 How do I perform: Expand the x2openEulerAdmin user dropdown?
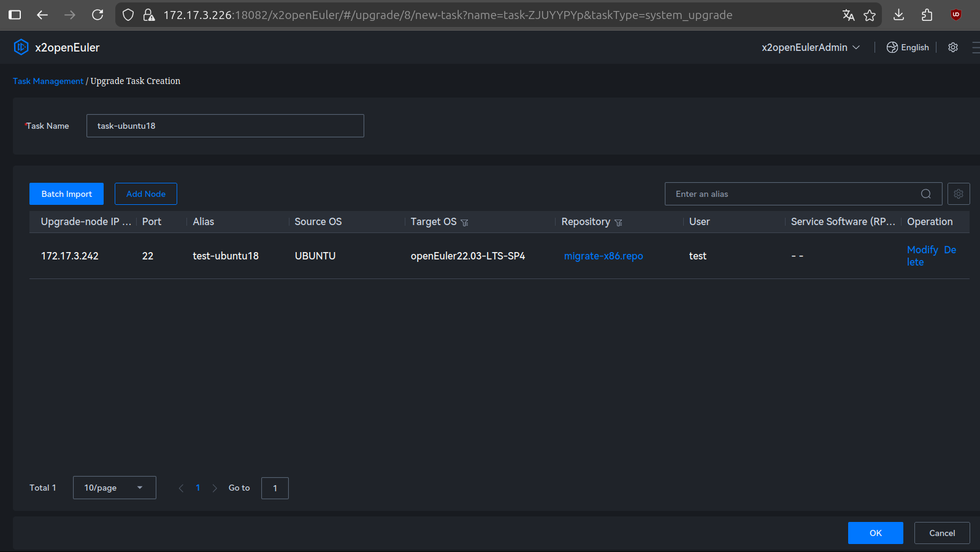[x=810, y=47]
